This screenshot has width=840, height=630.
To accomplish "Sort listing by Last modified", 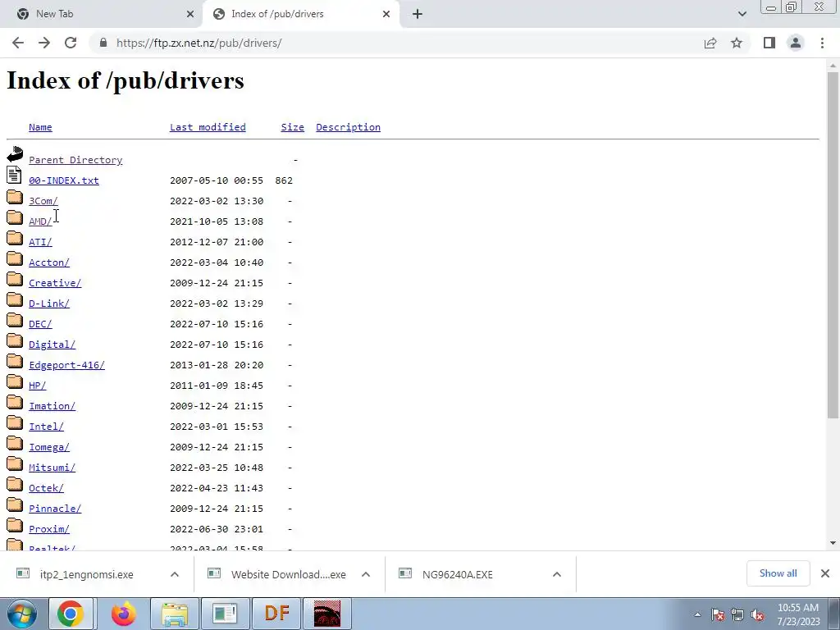I will coord(208,127).
